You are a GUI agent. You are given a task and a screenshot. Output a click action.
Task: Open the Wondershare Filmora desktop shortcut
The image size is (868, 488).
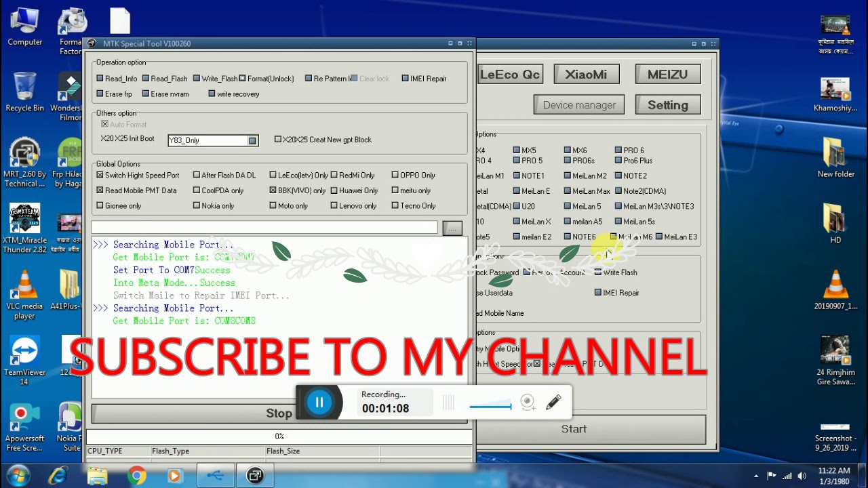tap(68, 96)
